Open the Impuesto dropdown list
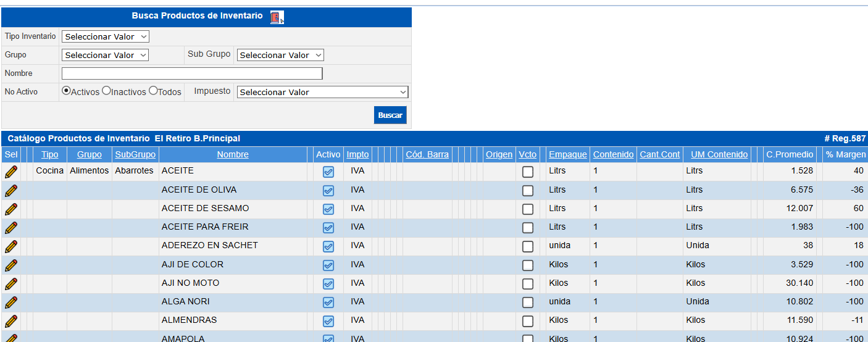The height and width of the screenshot is (342, 868). point(322,92)
